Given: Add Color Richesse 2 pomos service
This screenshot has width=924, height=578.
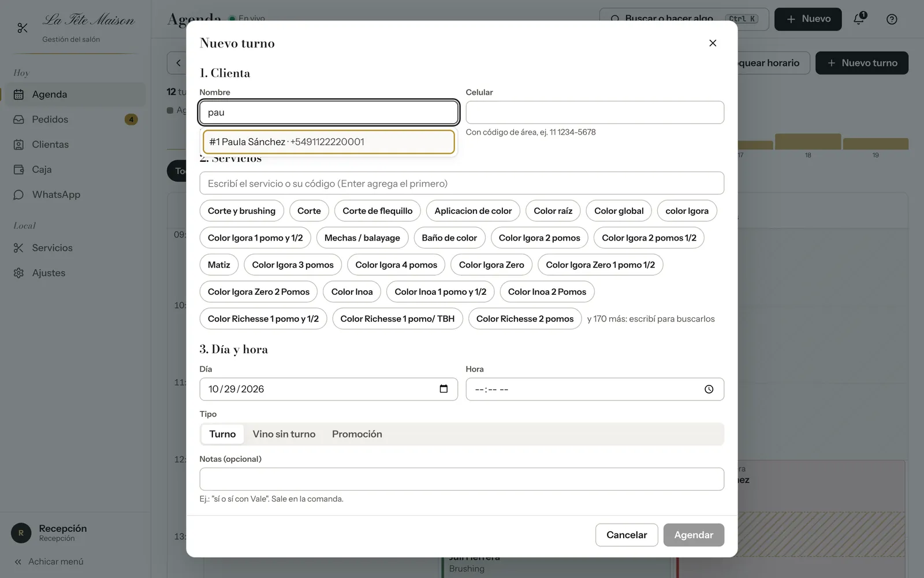Looking at the screenshot, I should click(x=525, y=319).
